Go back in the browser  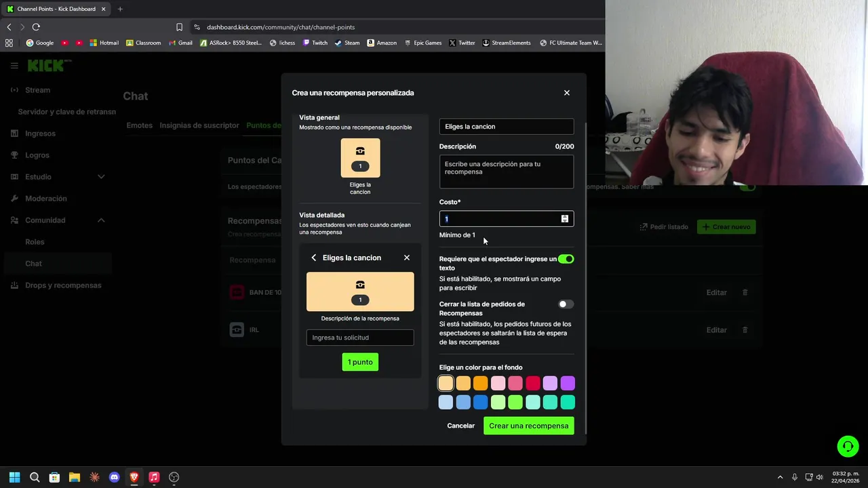click(9, 27)
